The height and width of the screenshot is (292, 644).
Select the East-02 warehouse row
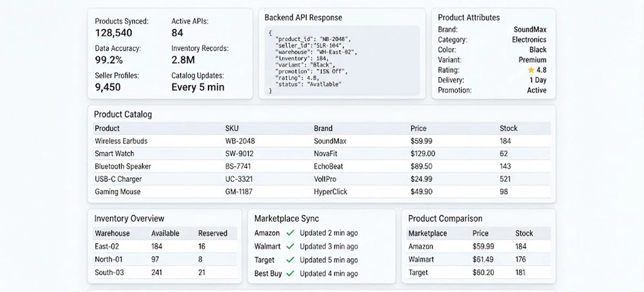164,246
